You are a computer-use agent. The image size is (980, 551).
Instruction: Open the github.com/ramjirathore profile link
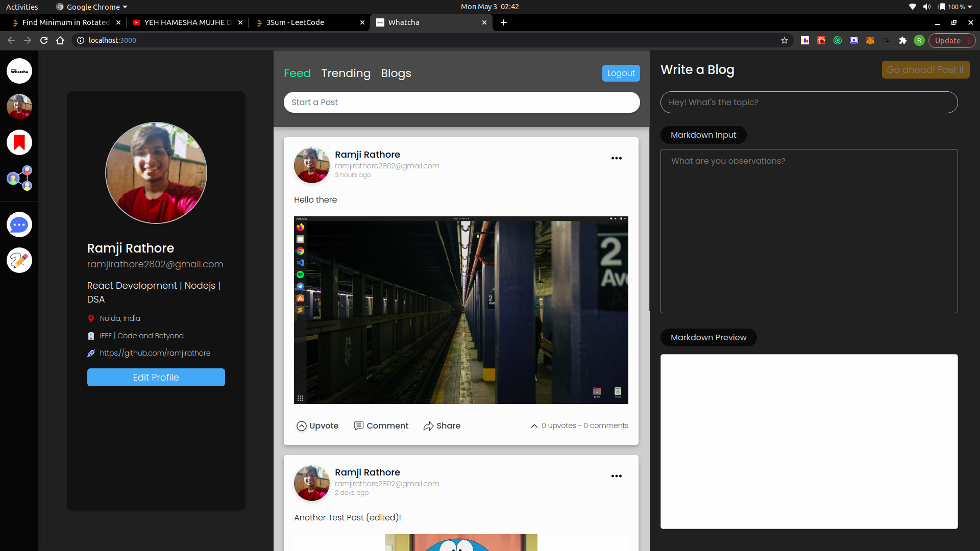point(155,353)
